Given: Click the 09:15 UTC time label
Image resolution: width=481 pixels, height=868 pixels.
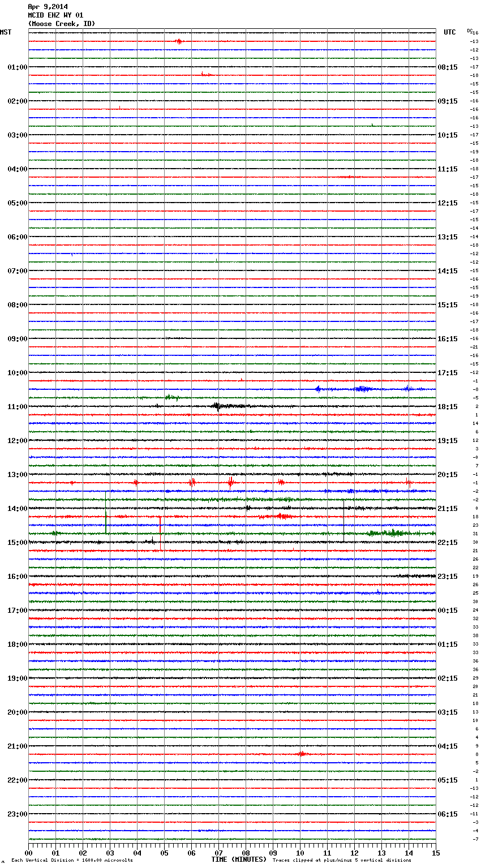Looking at the screenshot, I should [448, 101].
